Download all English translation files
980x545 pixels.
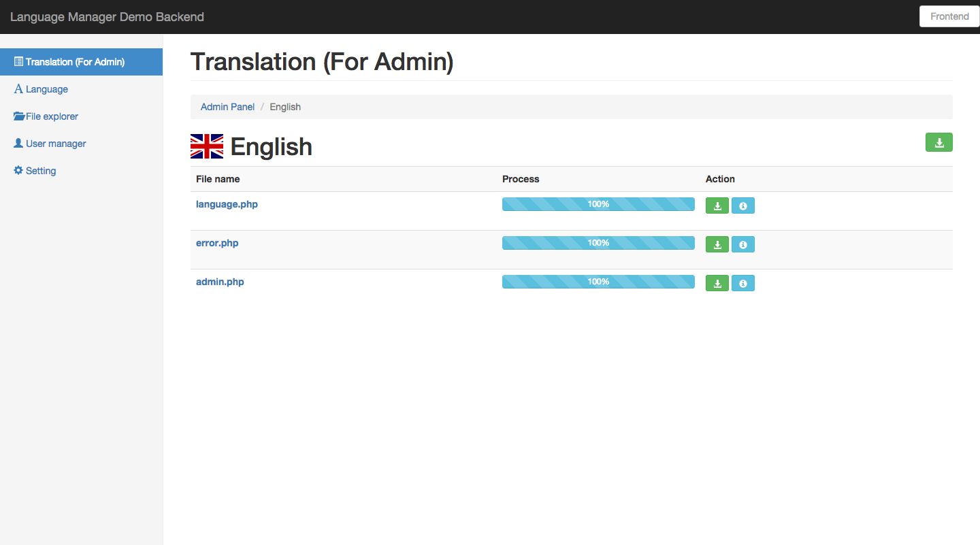(939, 142)
